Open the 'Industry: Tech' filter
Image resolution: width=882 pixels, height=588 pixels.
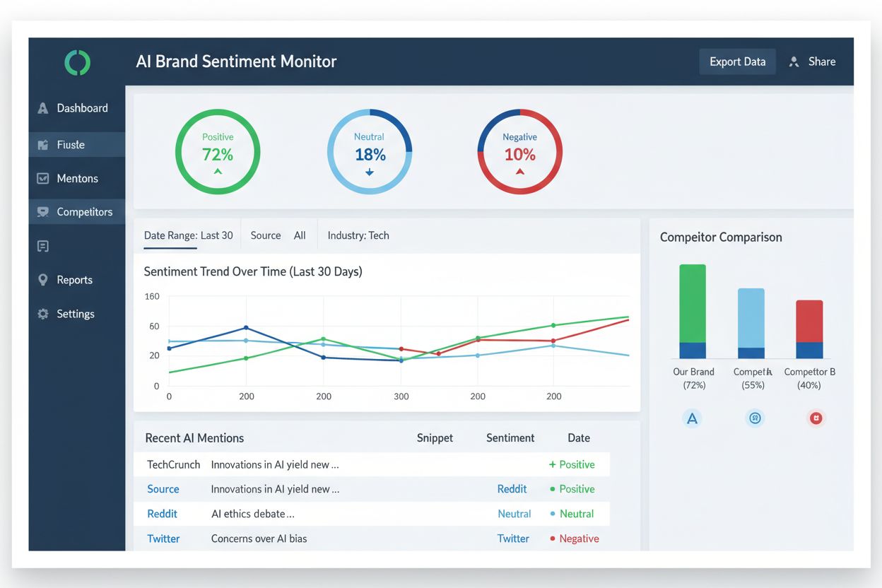click(358, 235)
